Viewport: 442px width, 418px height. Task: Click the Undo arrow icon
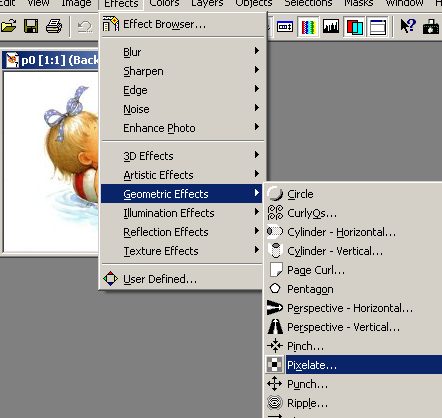coord(85,26)
